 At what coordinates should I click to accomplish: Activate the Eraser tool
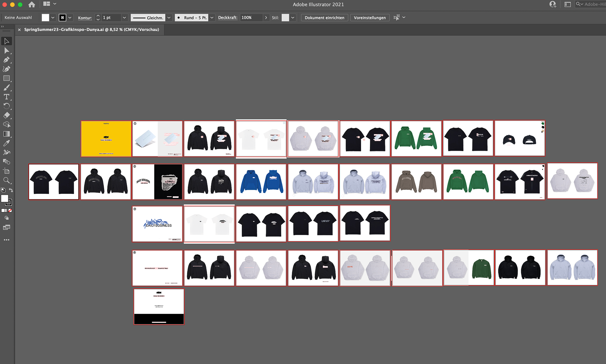6,114
